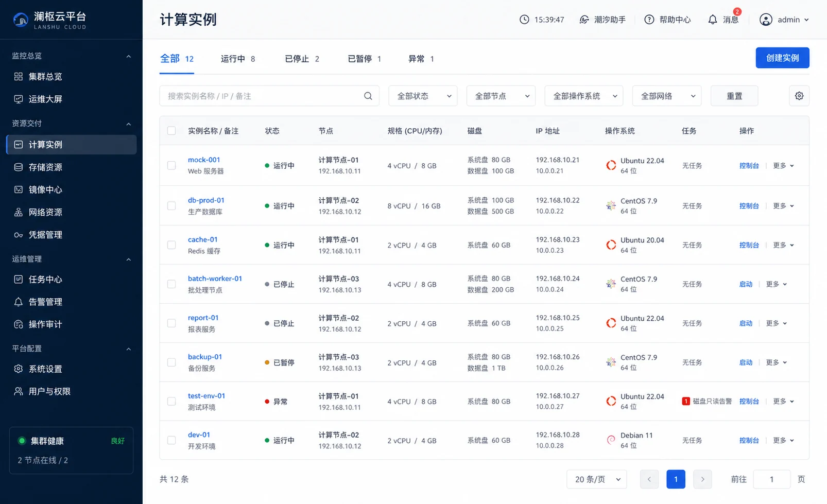Open 潮汐助手 assistant icon
Screen dimensions: 827x504
(584, 20)
